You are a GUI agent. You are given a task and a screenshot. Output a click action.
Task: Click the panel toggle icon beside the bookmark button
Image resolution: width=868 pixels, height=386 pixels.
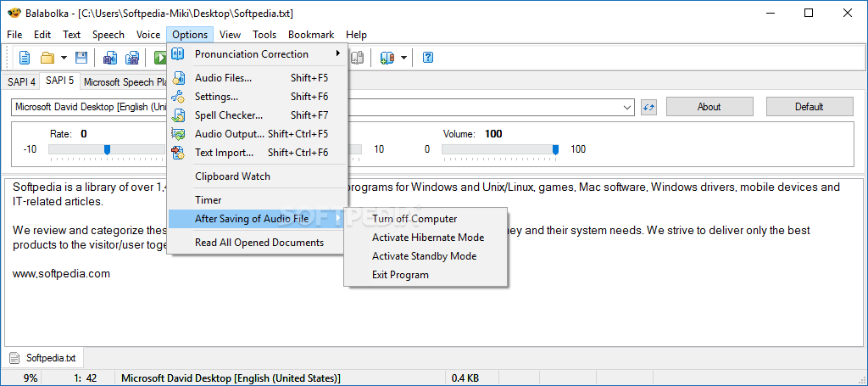[x=358, y=58]
